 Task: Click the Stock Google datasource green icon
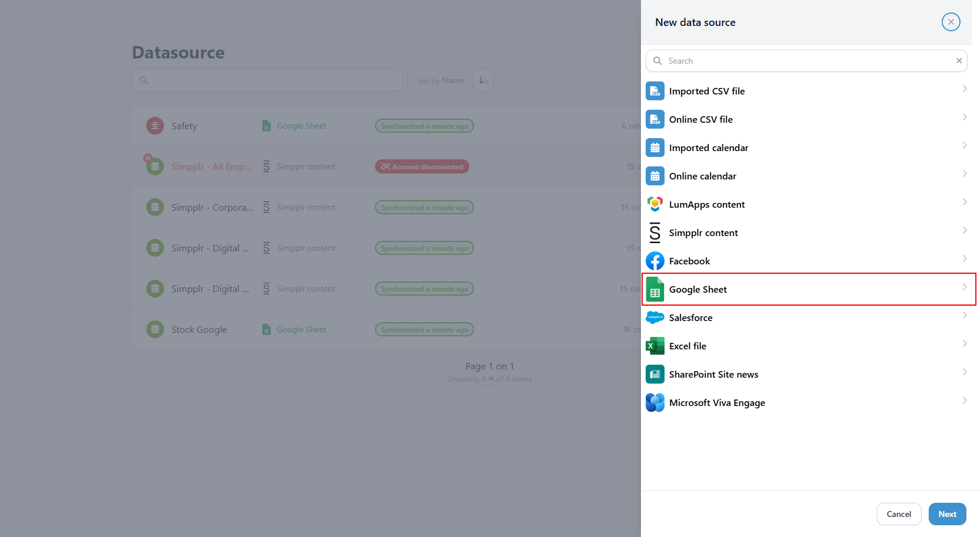(x=155, y=329)
